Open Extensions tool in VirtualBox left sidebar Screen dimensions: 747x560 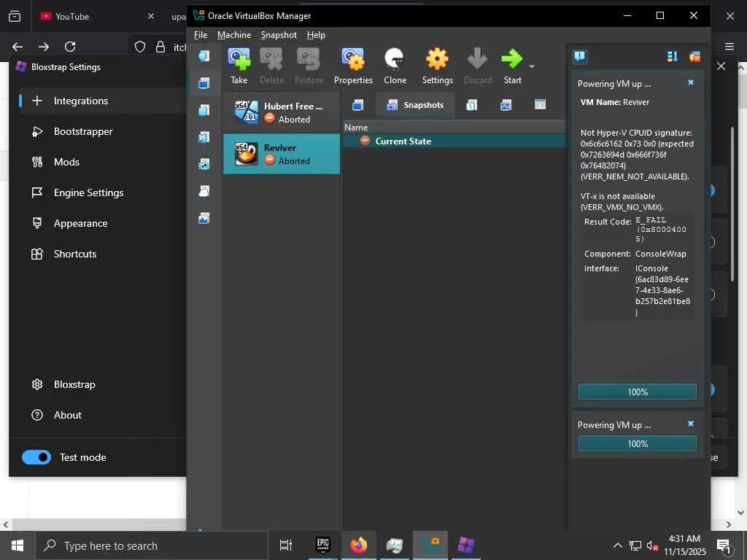pyautogui.click(x=204, y=111)
